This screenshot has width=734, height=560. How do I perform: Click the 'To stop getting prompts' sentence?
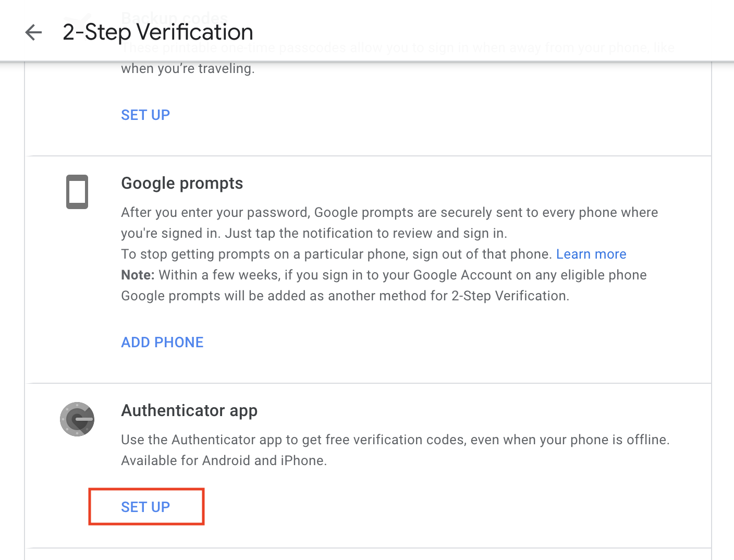coord(336,254)
